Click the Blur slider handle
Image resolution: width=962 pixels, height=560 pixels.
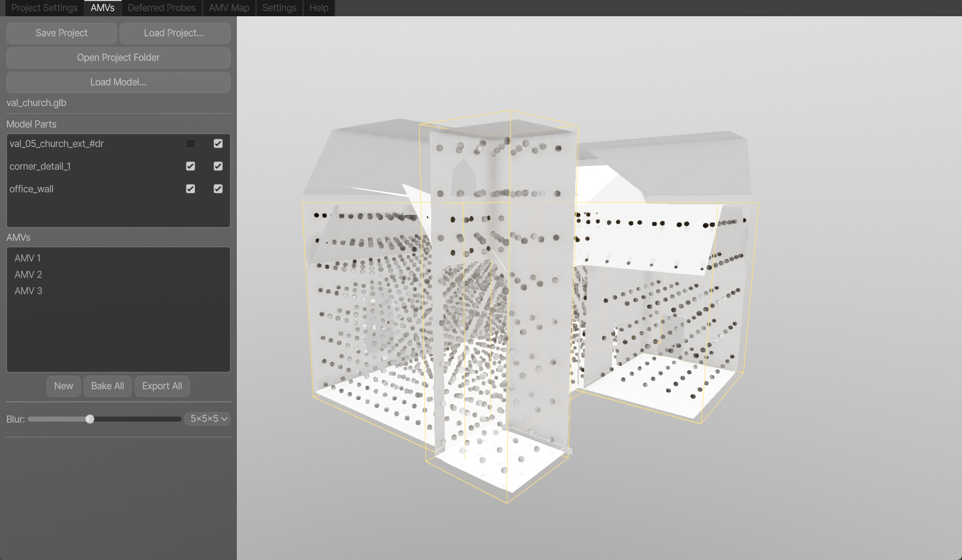tap(90, 419)
